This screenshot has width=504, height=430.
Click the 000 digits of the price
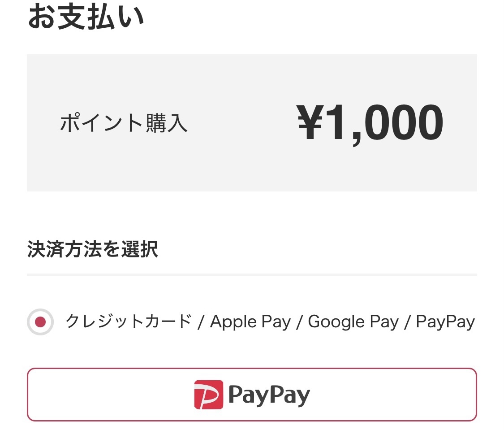tap(404, 122)
